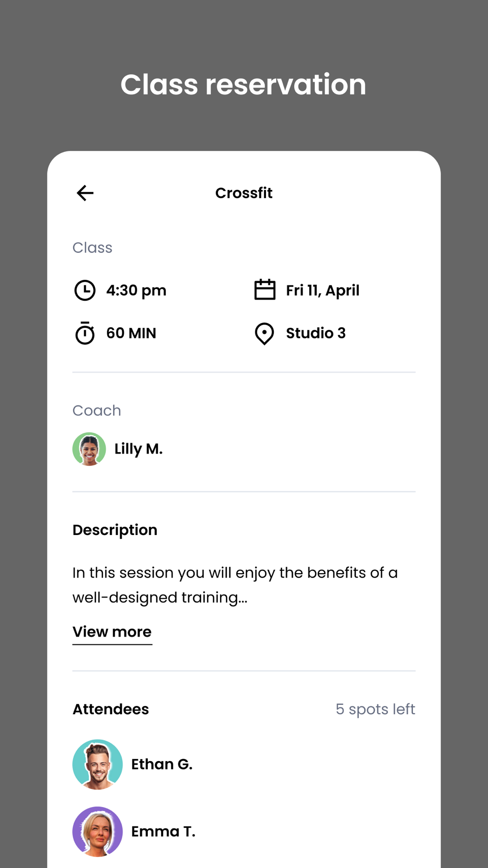
Task: Click the Studio 3 location label
Action: (x=316, y=333)
